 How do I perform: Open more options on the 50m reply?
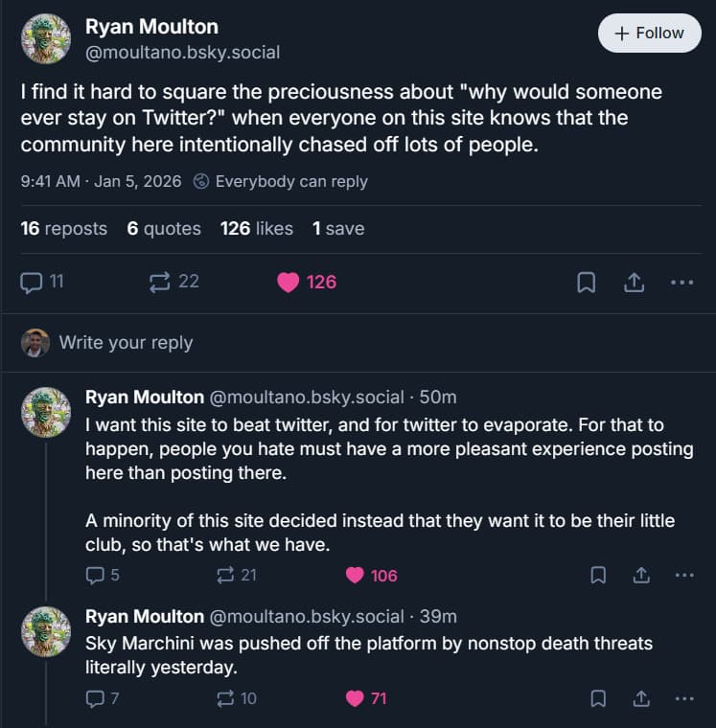(683, 576)
